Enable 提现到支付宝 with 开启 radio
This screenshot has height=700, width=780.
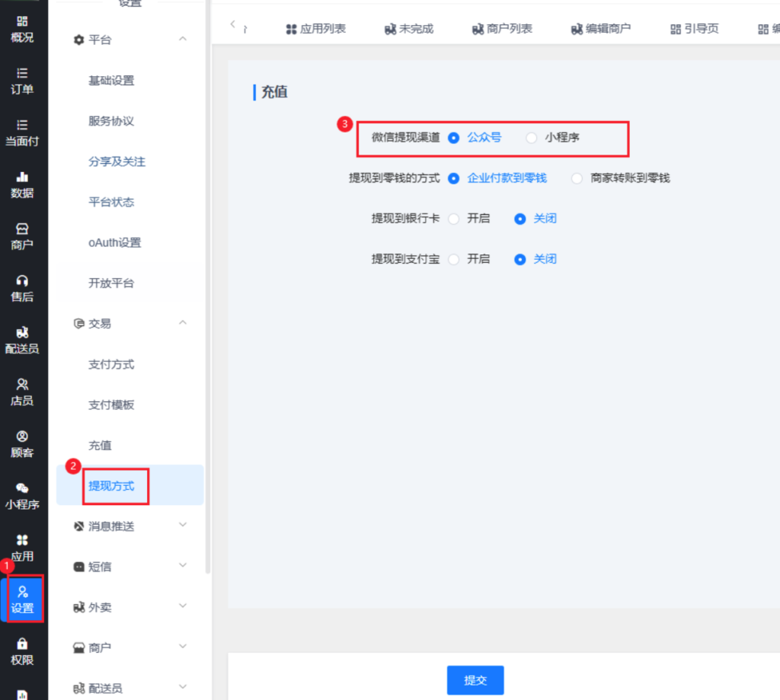[x=454, y=259]
